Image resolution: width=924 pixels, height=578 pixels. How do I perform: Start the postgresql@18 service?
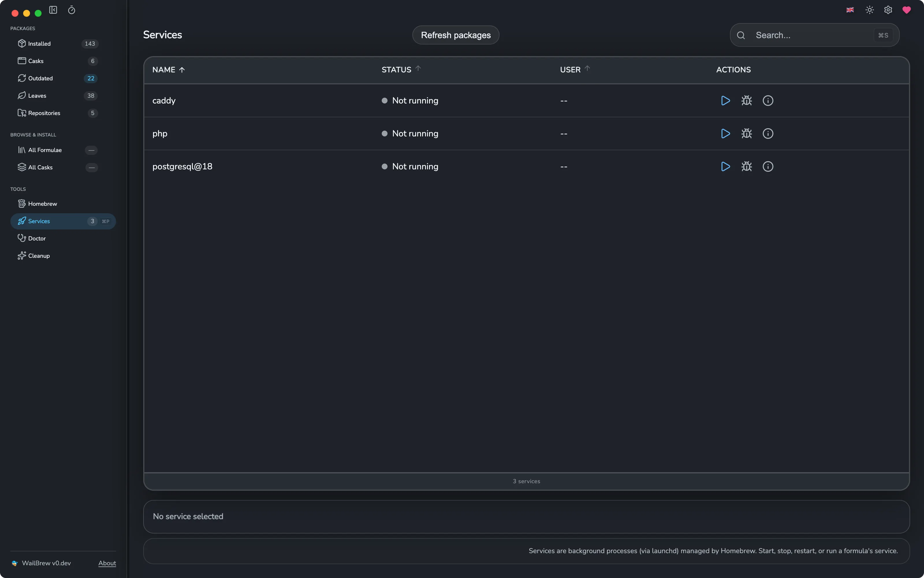[x=725, y=166]
